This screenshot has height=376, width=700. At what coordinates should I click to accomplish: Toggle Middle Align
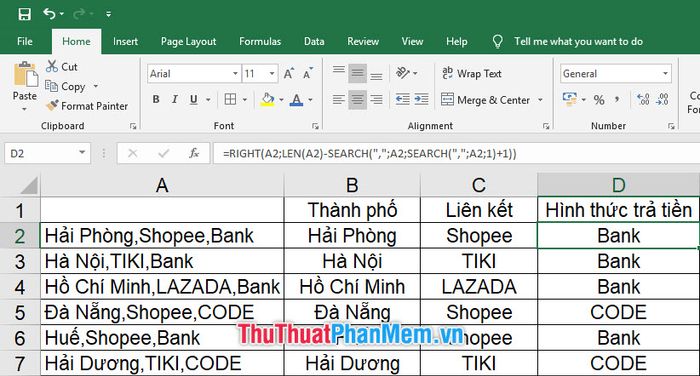(357, 73)
